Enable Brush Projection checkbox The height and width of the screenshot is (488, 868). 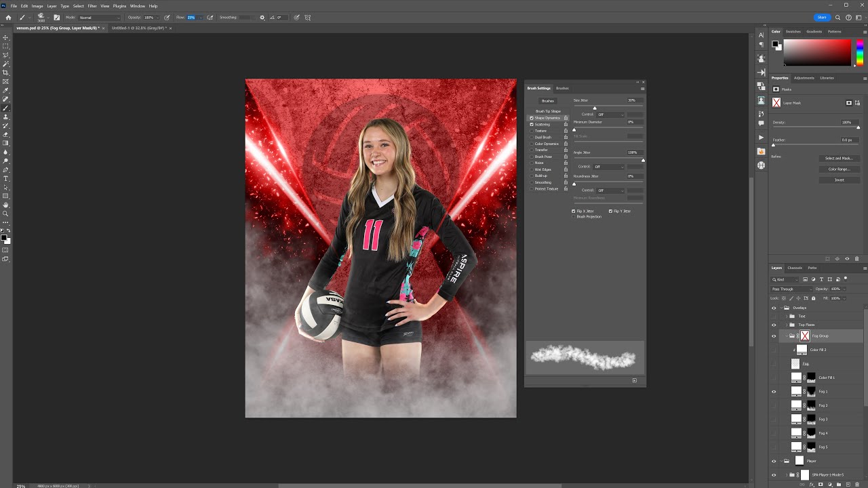click(574, 216)
